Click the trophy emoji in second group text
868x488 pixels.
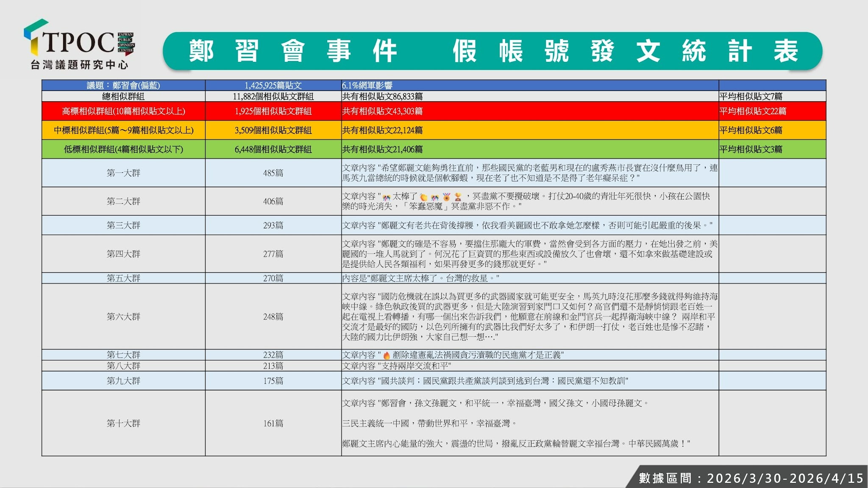[458, 197]
